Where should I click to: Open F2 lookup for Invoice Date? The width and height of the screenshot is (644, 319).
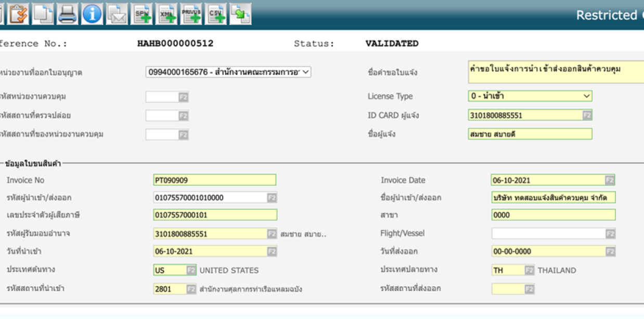coord(610,181)
